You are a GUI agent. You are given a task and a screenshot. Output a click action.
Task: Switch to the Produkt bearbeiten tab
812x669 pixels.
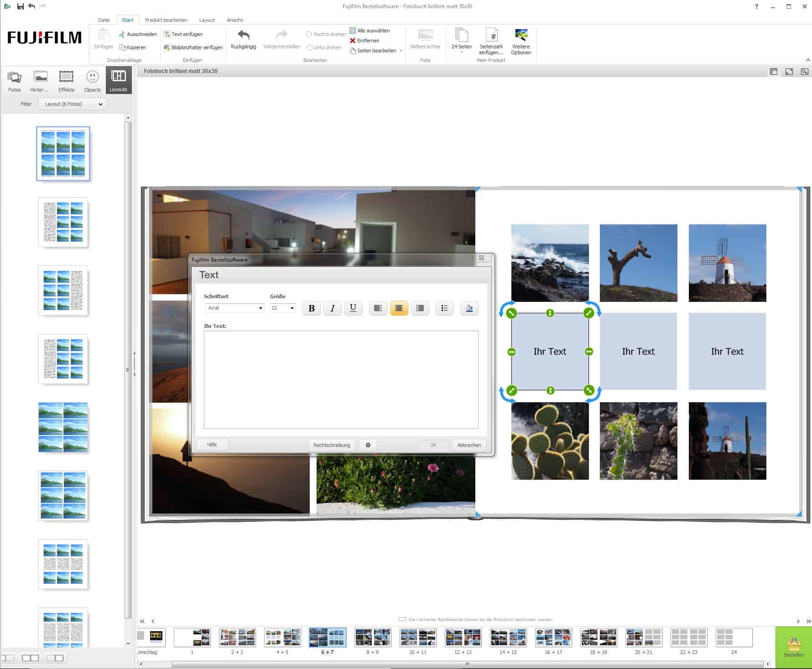(x=166, y=20)
